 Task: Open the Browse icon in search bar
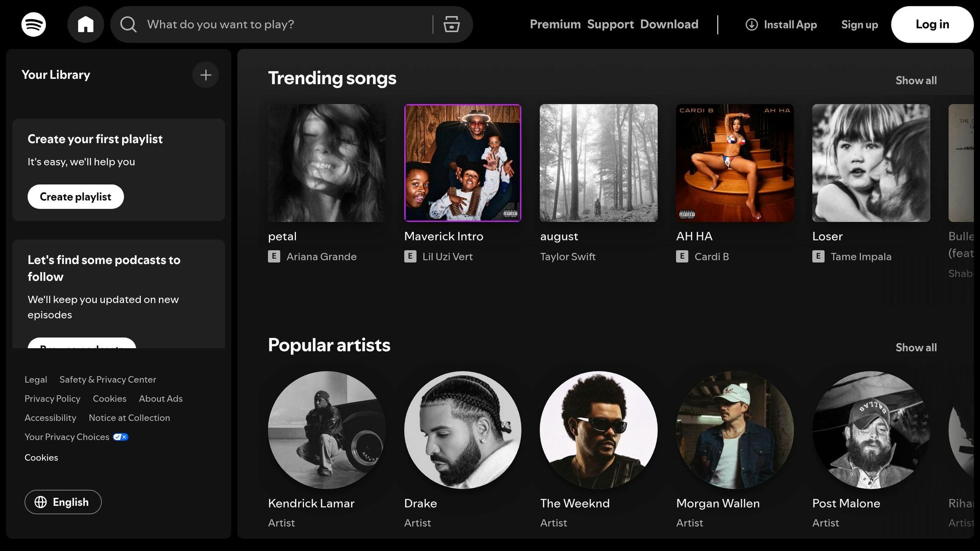point(451,24)
